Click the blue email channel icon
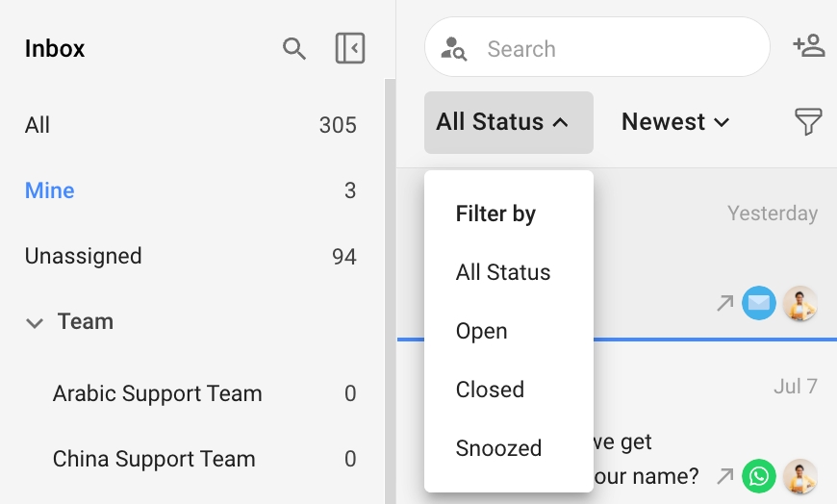Viewport: 837px width, 504px height. pos(758,303)
